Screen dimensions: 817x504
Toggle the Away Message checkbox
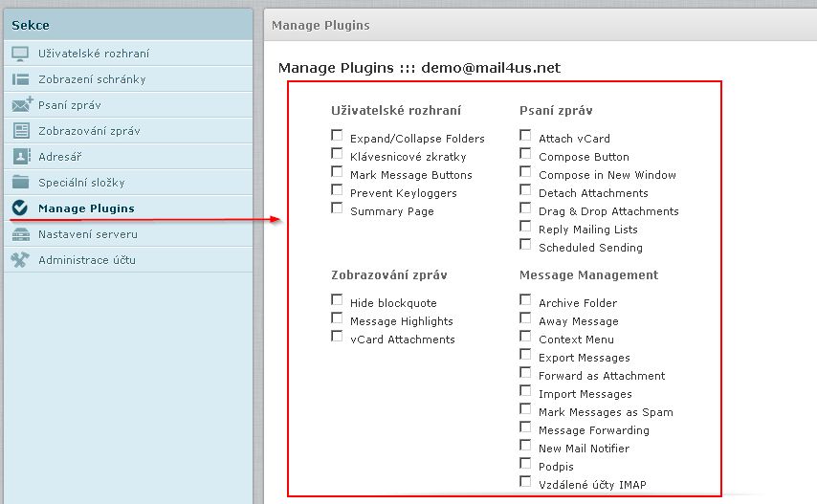click(526, 318)
